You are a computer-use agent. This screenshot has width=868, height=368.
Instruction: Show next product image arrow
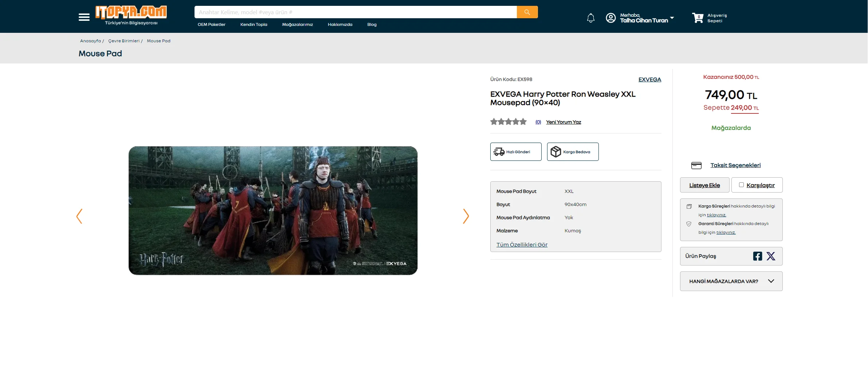[x=466, y=216]
